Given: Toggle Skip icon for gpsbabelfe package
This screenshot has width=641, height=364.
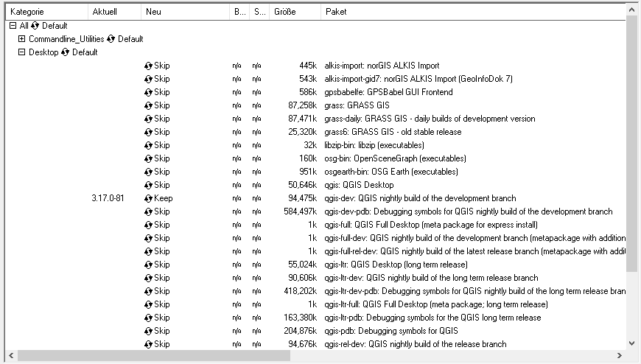Looking at the screenshot, I should coord(148,92).
